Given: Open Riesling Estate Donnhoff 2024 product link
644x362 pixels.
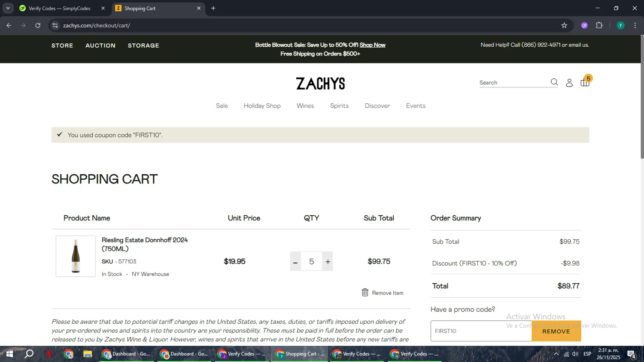Looking at the screenshot, I should [145, 244].
